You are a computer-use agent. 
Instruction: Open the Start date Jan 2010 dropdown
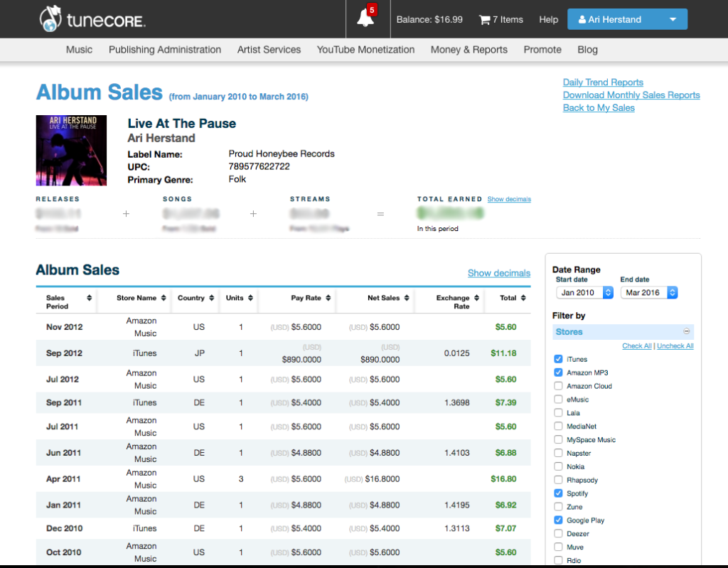click(584, 293)
